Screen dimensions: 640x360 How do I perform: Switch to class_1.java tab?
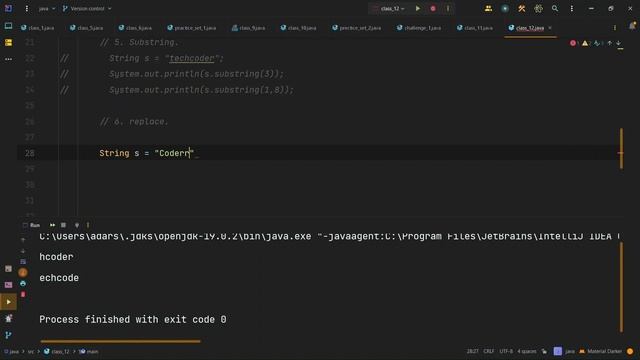click(x=38, y=28)
